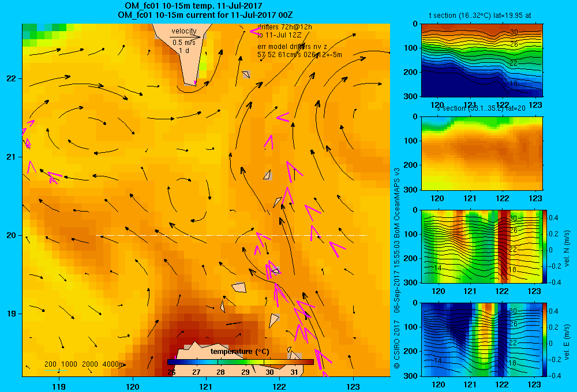Click the 's section' panel title

point(481,108)
